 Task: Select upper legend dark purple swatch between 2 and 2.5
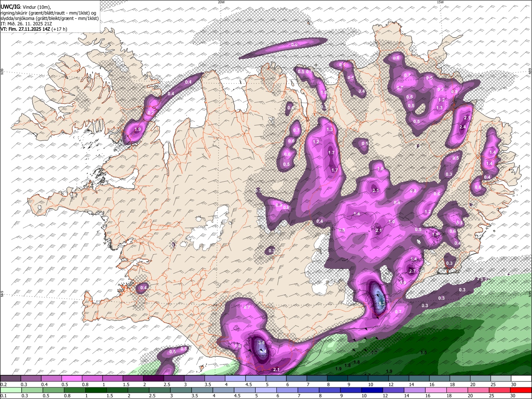pos(153,379)
